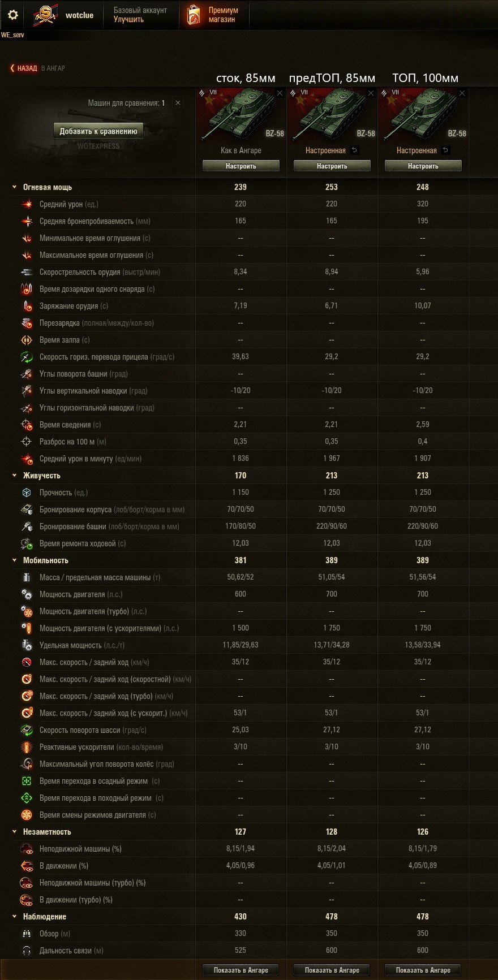
Task: Click the signal range headset icon
Action: 27,951
